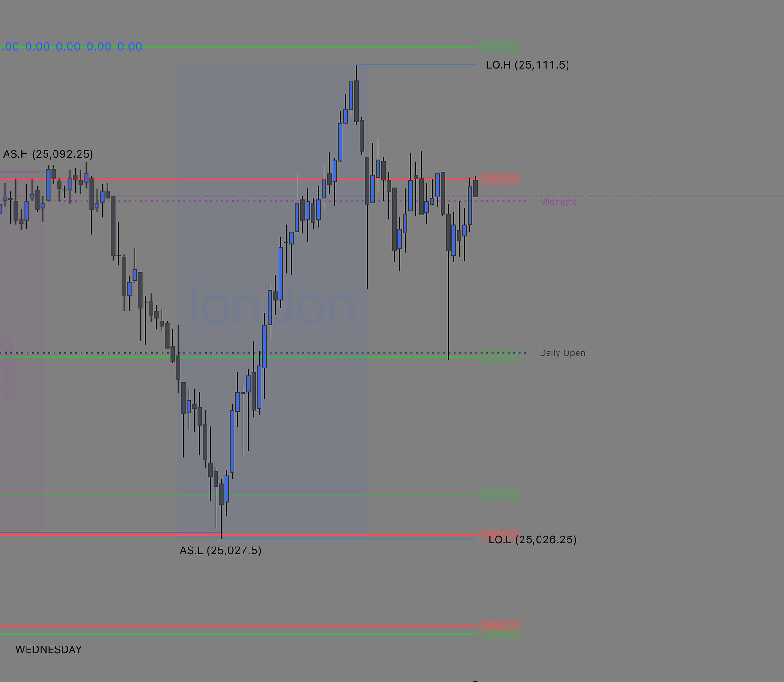Click the green 25059.00 price tag
The width and height of the screenshot is (784, 682).
499,357
